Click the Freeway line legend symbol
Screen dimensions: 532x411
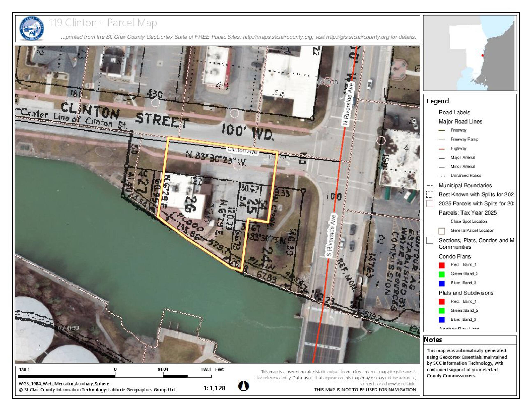tap(442, 130)
